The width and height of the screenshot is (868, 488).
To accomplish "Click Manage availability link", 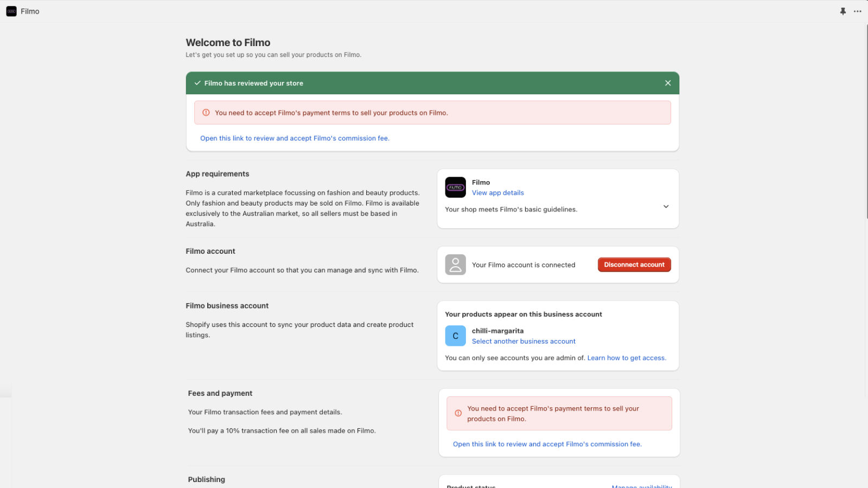I will point(642,486).
